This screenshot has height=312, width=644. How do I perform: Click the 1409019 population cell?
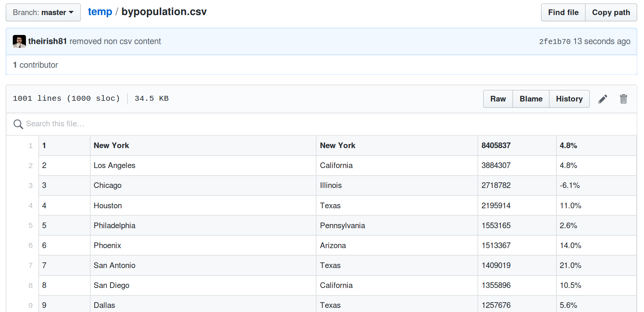(496, 265)
